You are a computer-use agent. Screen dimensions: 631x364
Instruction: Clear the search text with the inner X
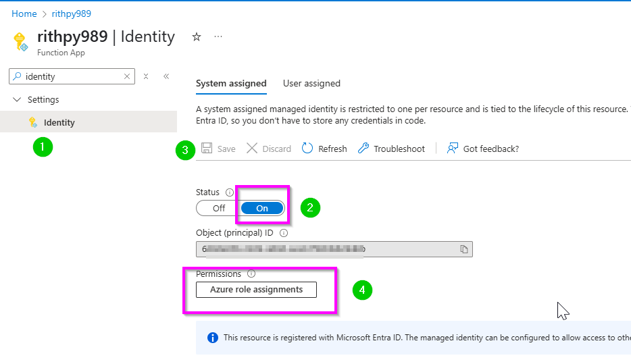(127, 76)
